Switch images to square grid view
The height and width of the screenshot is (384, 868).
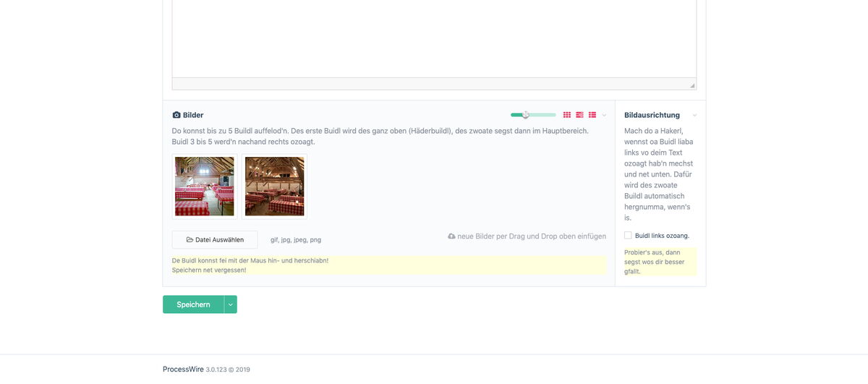point(567,115)
